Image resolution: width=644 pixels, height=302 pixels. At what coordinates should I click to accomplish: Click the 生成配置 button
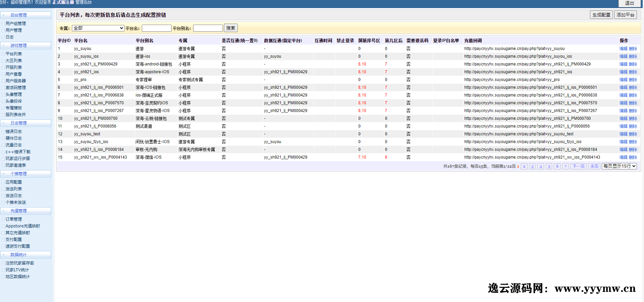pos(601,15)
